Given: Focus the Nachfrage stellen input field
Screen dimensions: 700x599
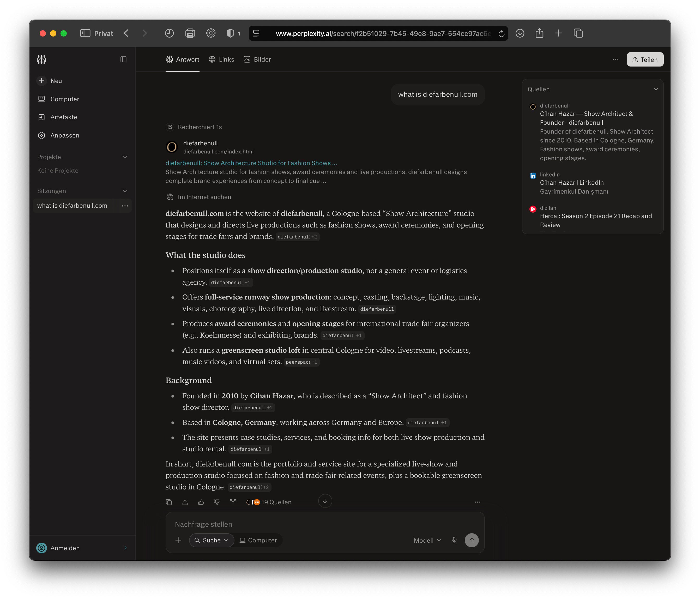Looking at the screenshot, I should tap(325, 524).
